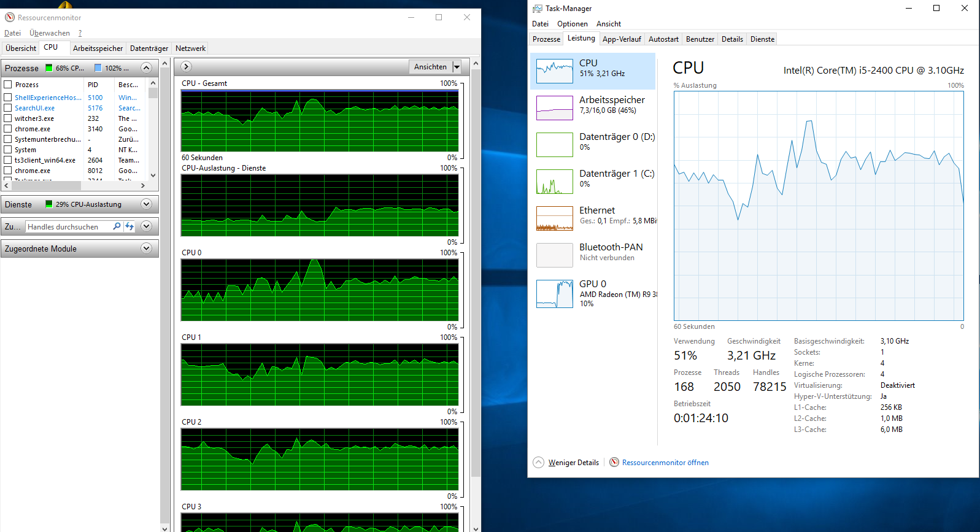
Task: Click green indicator in Dienste header
Action: [x=49, y=204]
